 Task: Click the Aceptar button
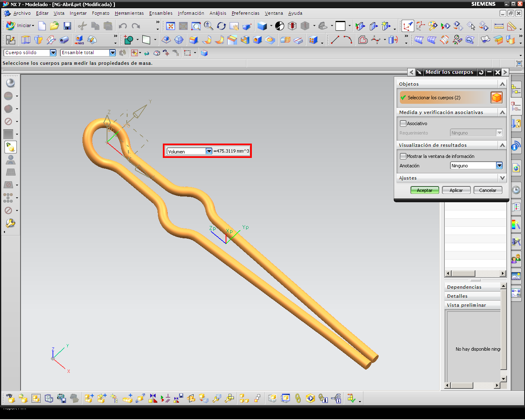coord(425,190)
